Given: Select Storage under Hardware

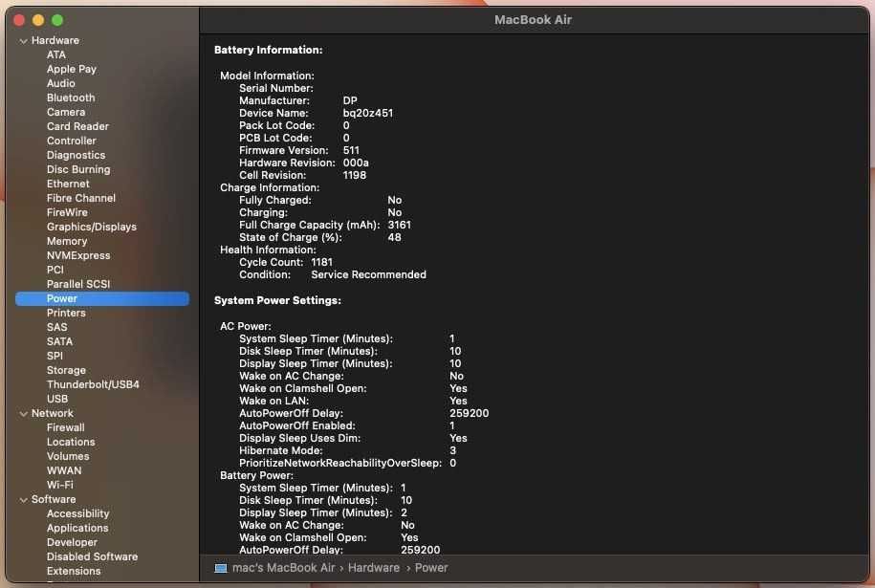Looking at the screenshot, I should [66, 370].
